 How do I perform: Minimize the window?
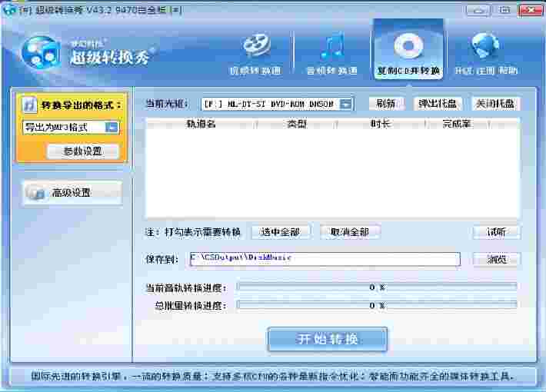[x=478, y=11]
